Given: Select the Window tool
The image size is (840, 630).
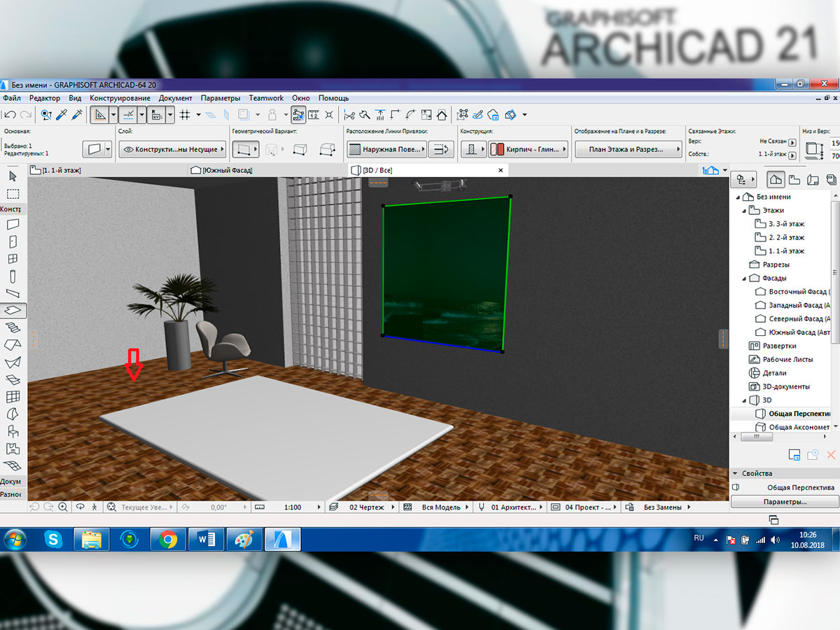Looking at the screenshot, I should (13, 259).
